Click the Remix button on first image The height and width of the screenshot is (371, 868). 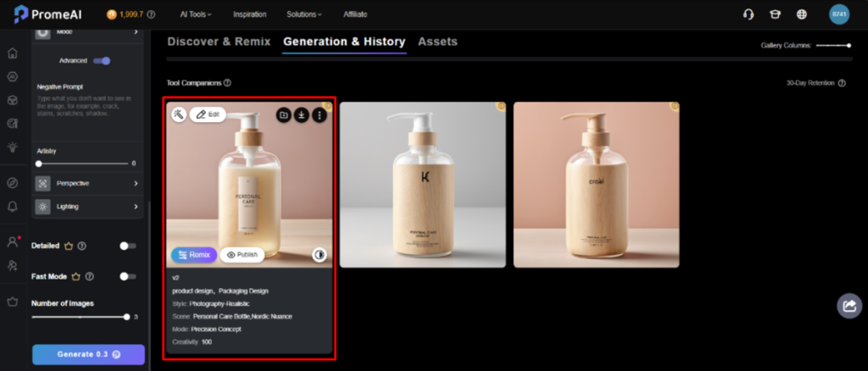[193, 254]
